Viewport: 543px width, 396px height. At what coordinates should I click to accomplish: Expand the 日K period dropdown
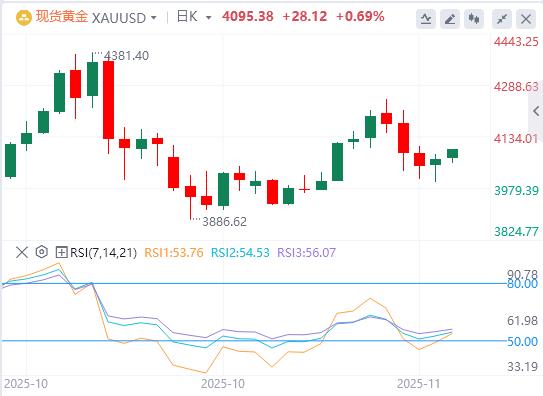pos(208,18)
